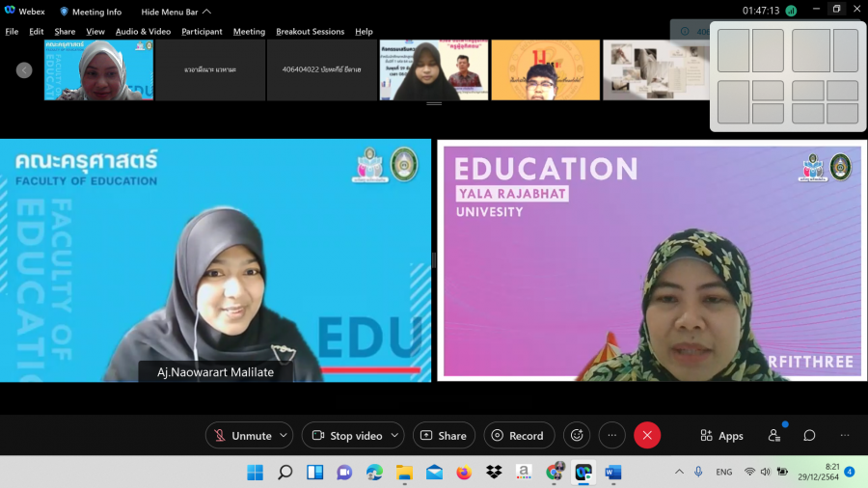Open the Participants panel icon

(x=774, y=436)
